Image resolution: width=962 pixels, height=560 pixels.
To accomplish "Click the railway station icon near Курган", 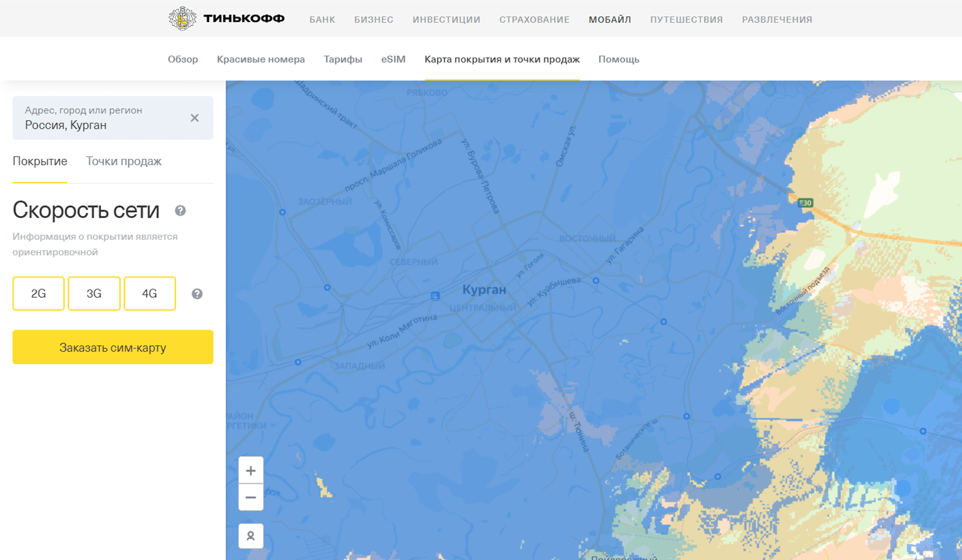I will click(435, 296).
